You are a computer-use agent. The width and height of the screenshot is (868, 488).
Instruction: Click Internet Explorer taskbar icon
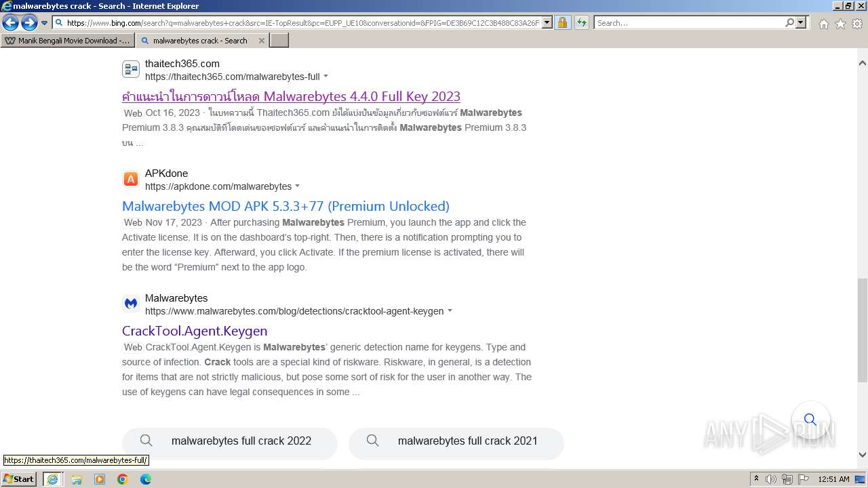[52, 479]
